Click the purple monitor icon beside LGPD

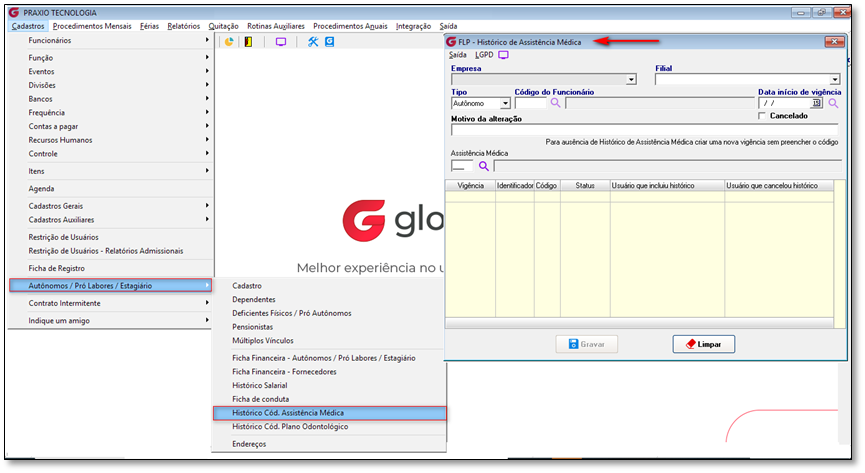pyautogui.click(x=503, y=55)
